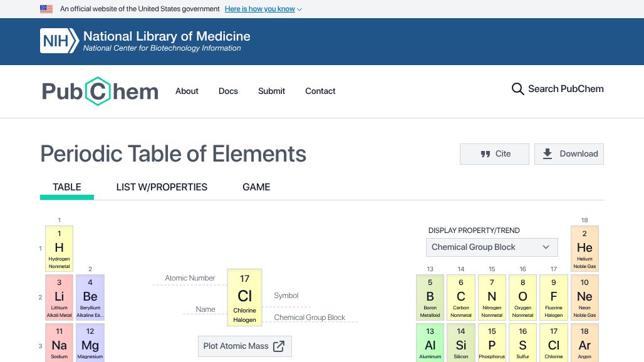
Task: Click the Carbon element cell
Action: coord(460,297)
